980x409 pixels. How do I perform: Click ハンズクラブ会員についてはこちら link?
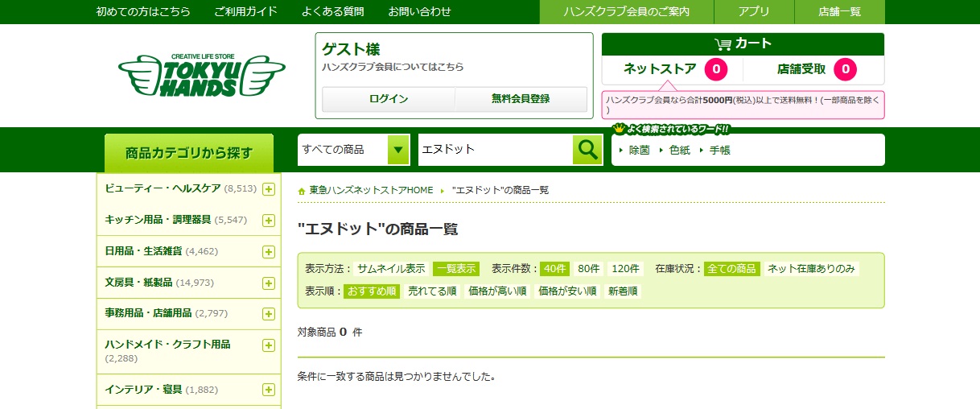[x=393, y=67]
